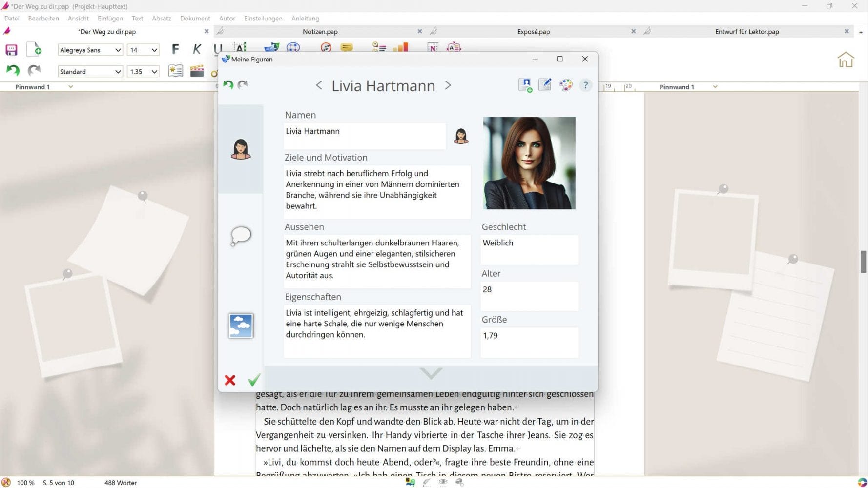Apply bold formatting with the F icon
This screenshot has width=868, height=488.
point(174,49)
